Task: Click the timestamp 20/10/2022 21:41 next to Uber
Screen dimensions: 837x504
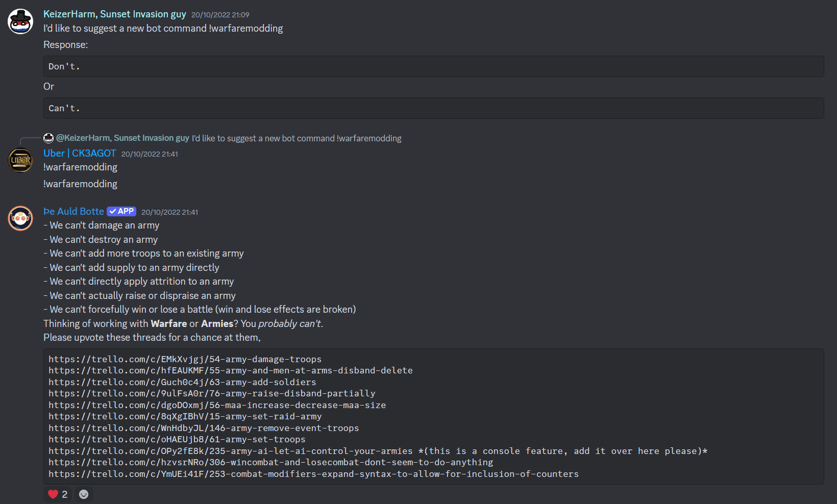Action: point(150,154)
